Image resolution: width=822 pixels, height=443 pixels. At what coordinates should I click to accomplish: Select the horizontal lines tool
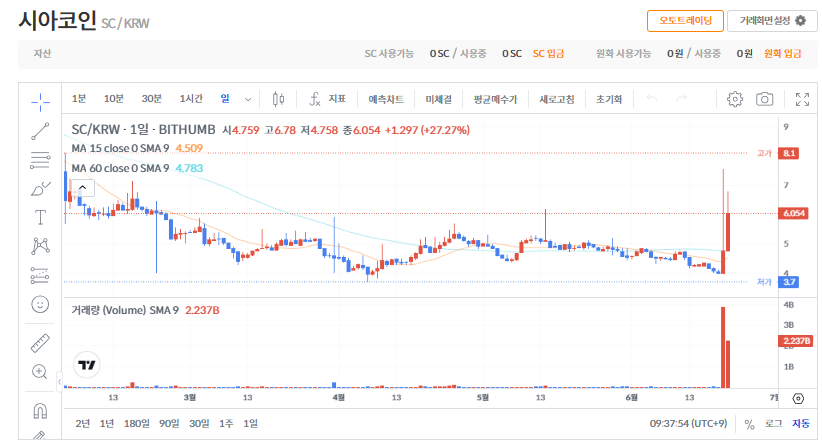(x=40, y=160)
